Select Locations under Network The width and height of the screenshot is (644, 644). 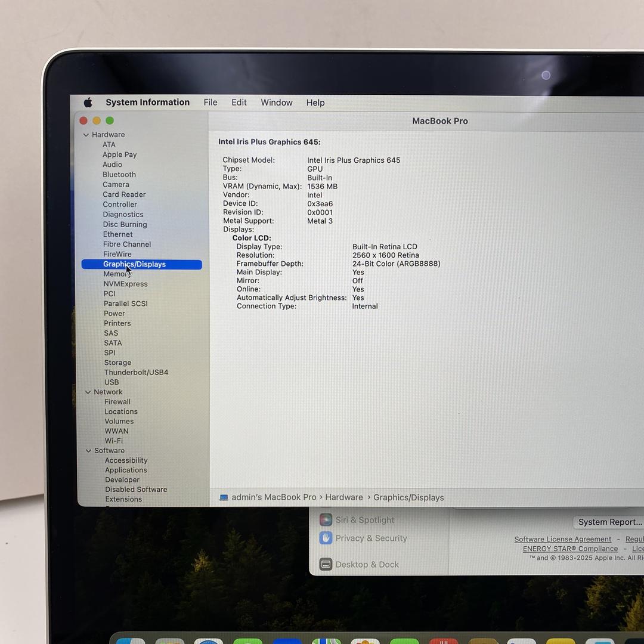point(121,411)
